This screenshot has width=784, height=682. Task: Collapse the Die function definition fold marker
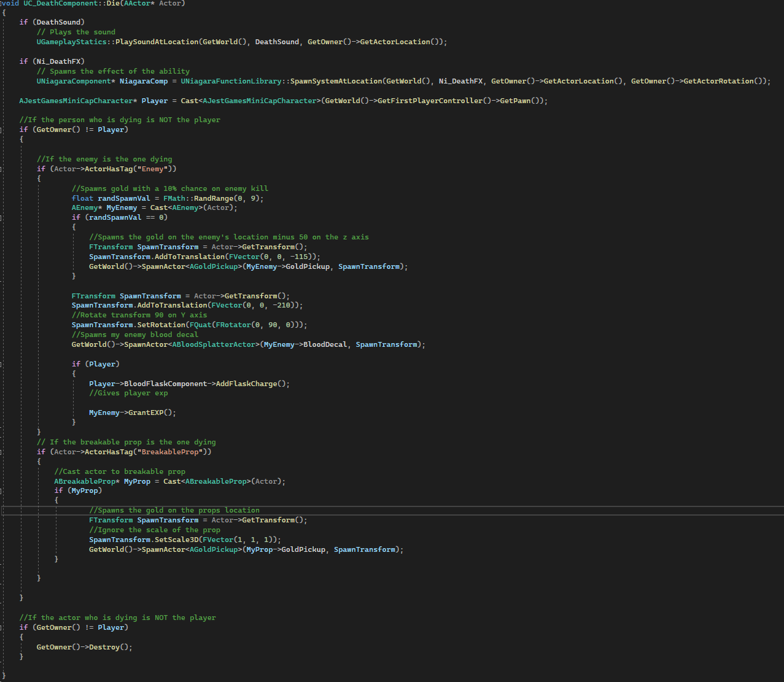point(2,3)
